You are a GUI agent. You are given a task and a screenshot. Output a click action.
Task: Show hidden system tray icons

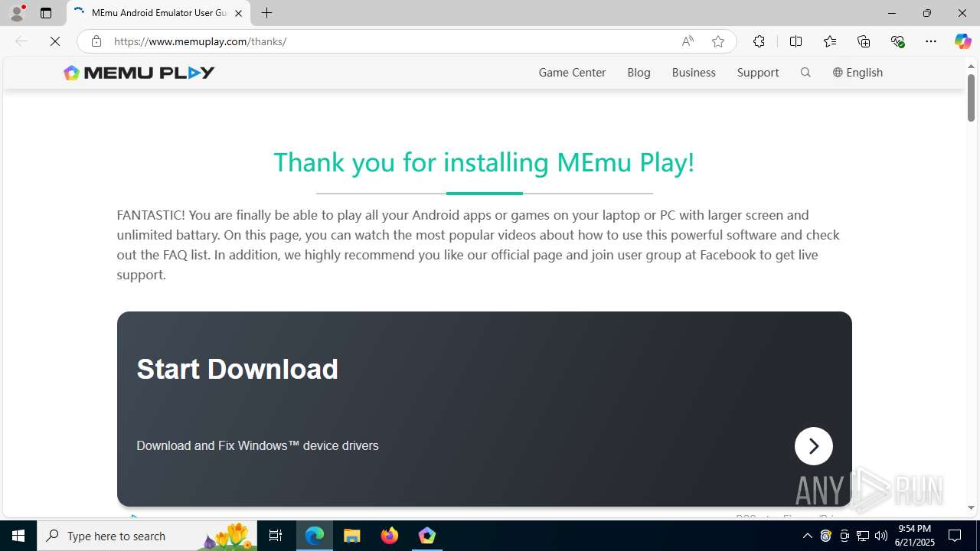pos(807,536)
